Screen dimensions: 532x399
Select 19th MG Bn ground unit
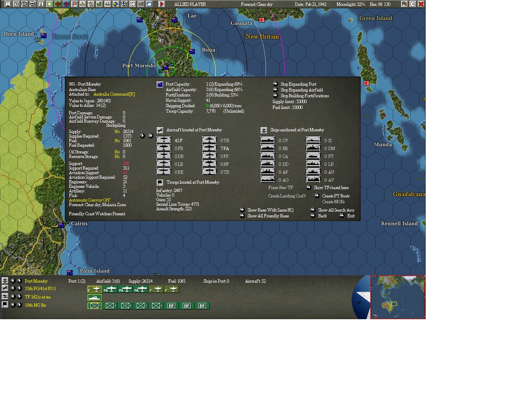click(x=35, y=305)
